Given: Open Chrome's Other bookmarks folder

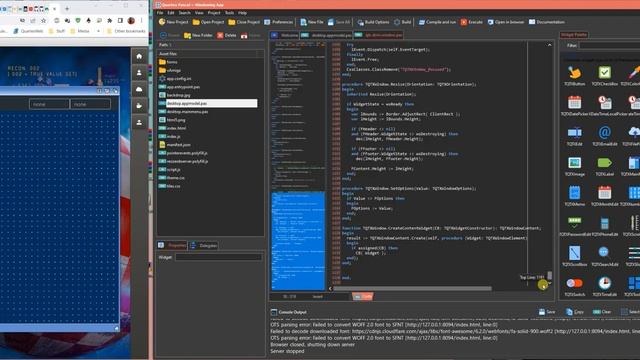Looking at the screenshot, I should click(126, 31).
